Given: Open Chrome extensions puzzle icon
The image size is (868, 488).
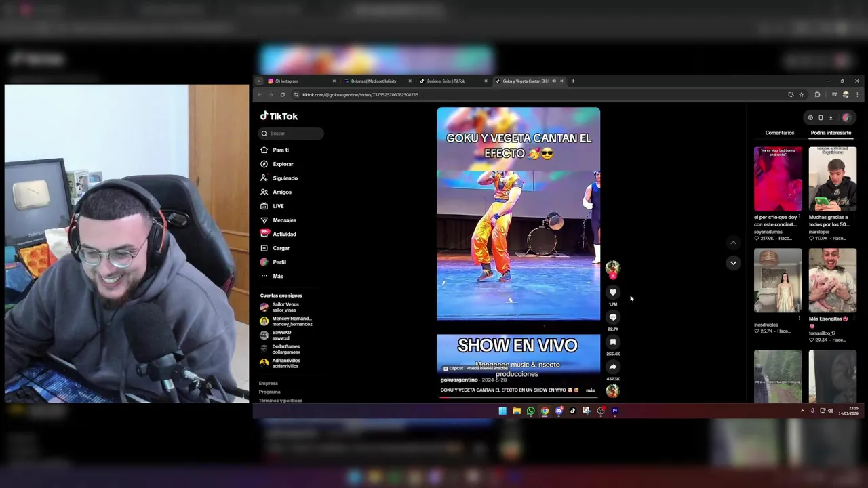Looking at the screenshot, I should [817, 95].
